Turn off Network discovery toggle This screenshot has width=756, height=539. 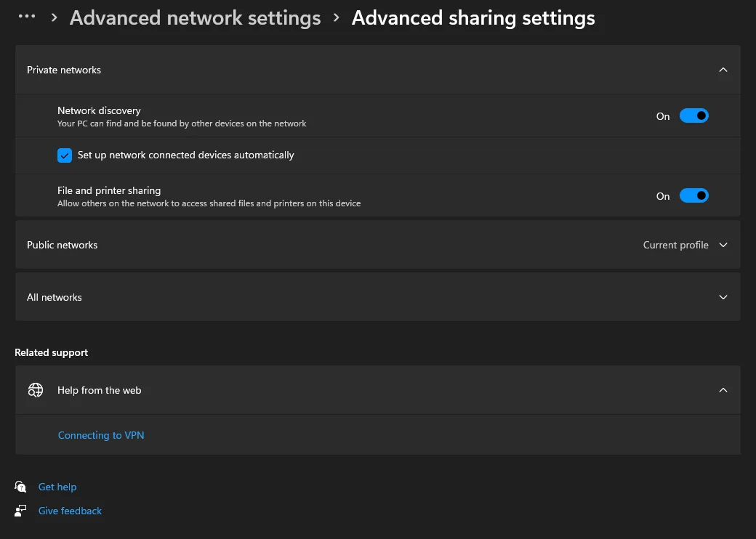(693, 115)
